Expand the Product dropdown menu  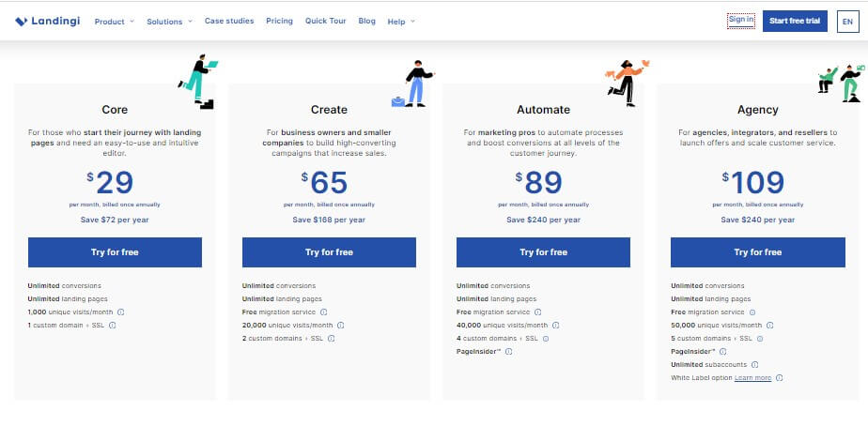[x=115, y=22]
